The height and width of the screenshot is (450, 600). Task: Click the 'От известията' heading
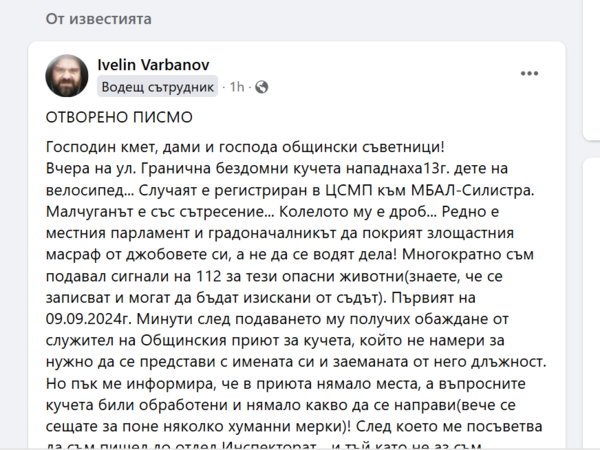pyautogui.click(x=99, y=19)
